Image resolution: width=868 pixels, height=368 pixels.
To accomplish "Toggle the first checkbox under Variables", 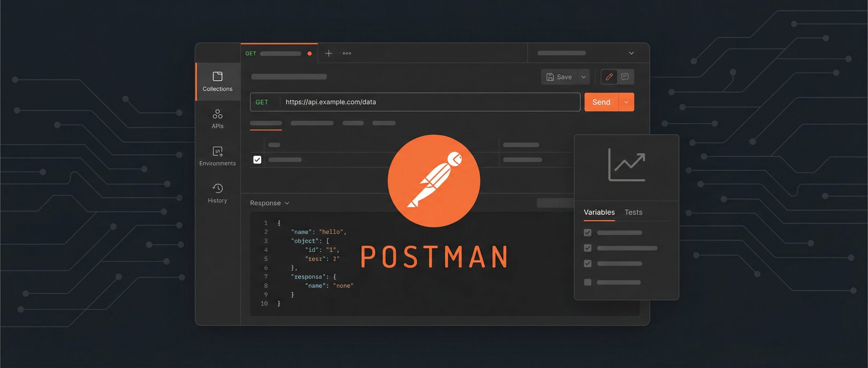I will [x=588, y=233].
